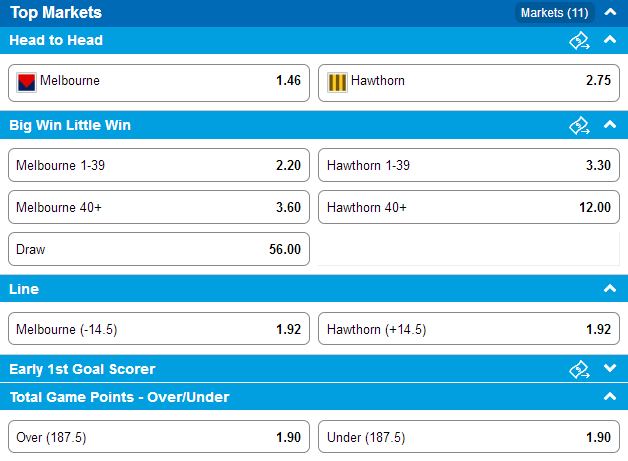Select the Draw option at 56.00
This screenshot has height=461, width=628.
[x=159, y=249]
